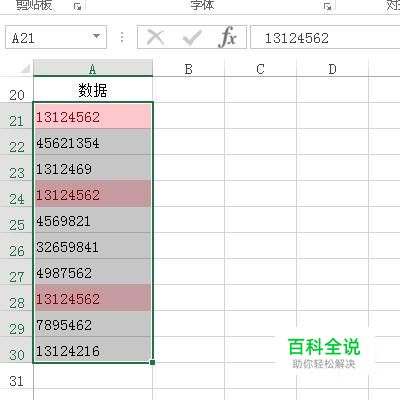
Task: Select row 21 header
Action: (x=16, y=116)
